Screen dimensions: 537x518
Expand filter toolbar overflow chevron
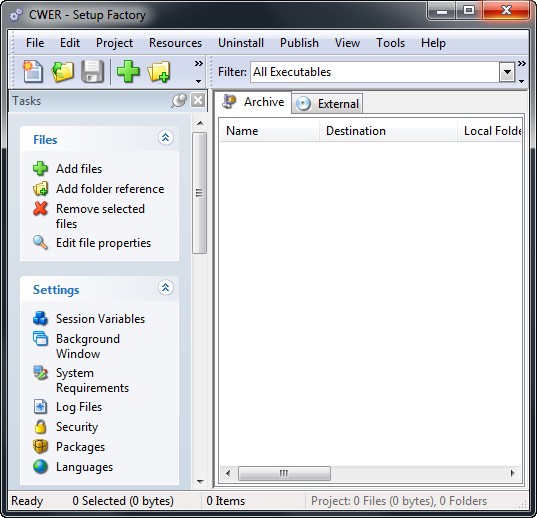[x=522, y=63]
